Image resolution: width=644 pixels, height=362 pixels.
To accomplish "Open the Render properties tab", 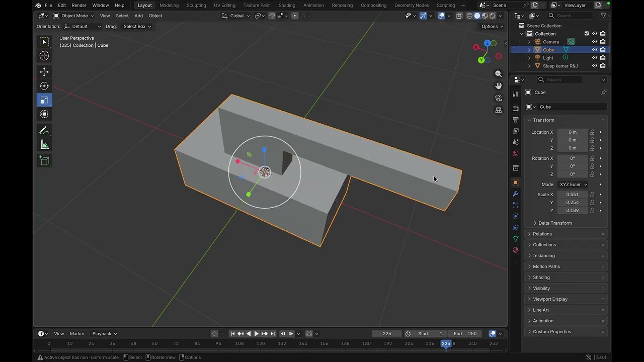I will coord(516,109).
